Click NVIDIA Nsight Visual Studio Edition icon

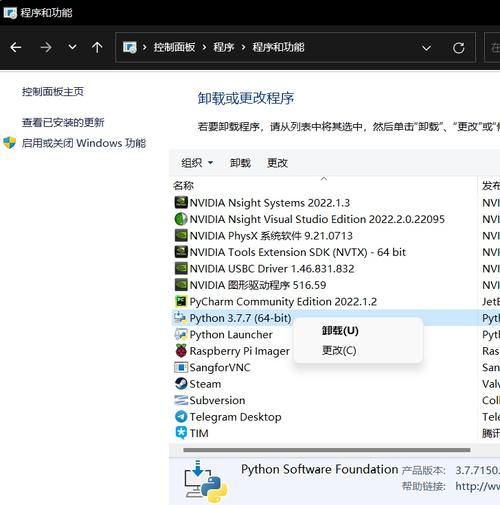point(181,219)
